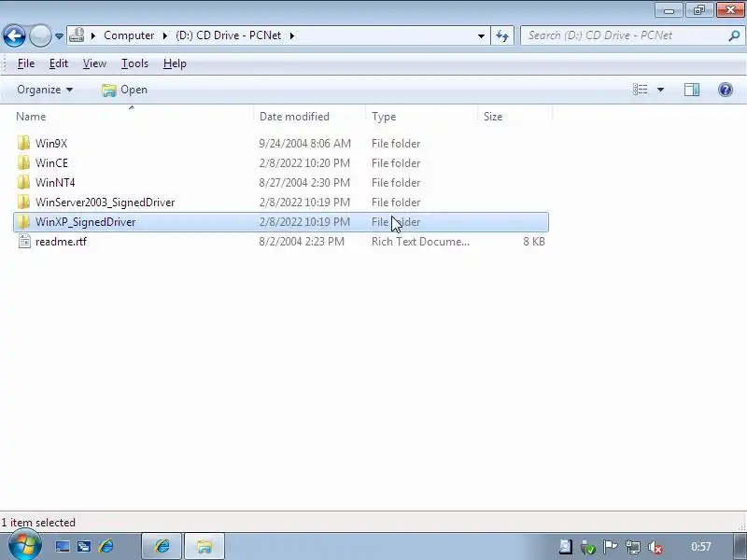Screen dimensions: 747x560
Task: Open the address bar history dropdown
Action: 481,35
